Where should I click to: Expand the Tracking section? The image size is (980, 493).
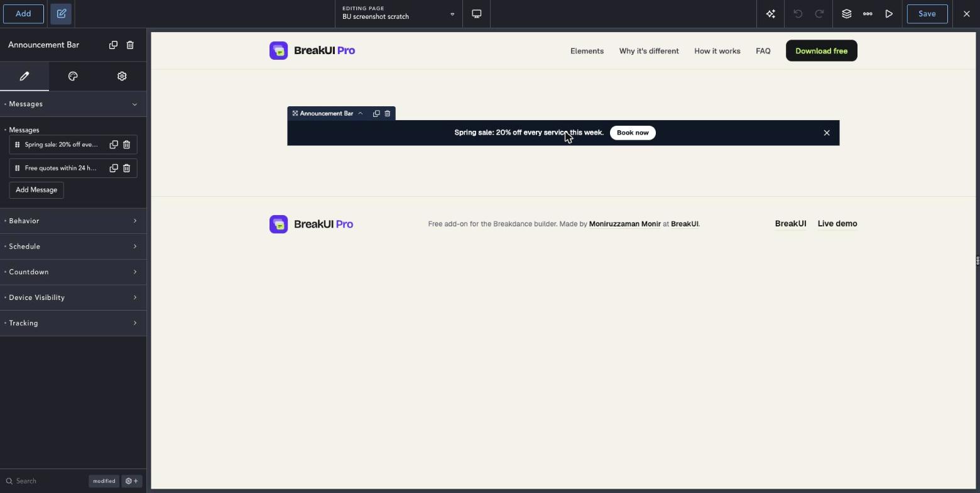pyautogui.click(x=73, y=323)
